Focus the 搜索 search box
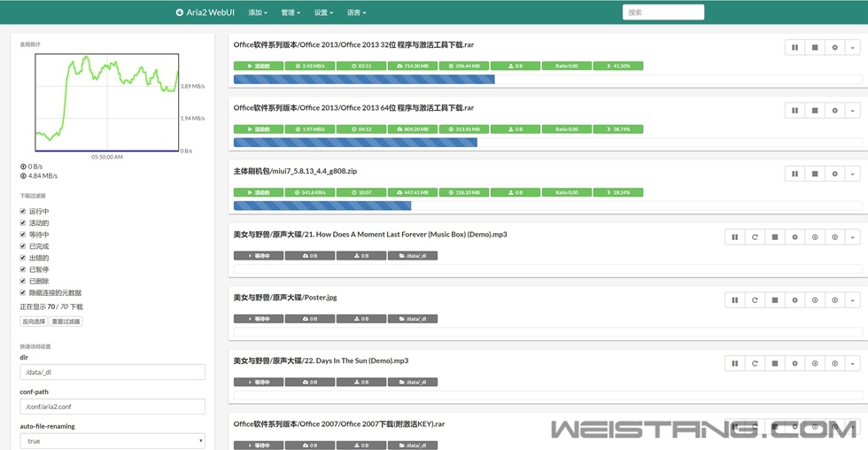 [x=663, y=12]
